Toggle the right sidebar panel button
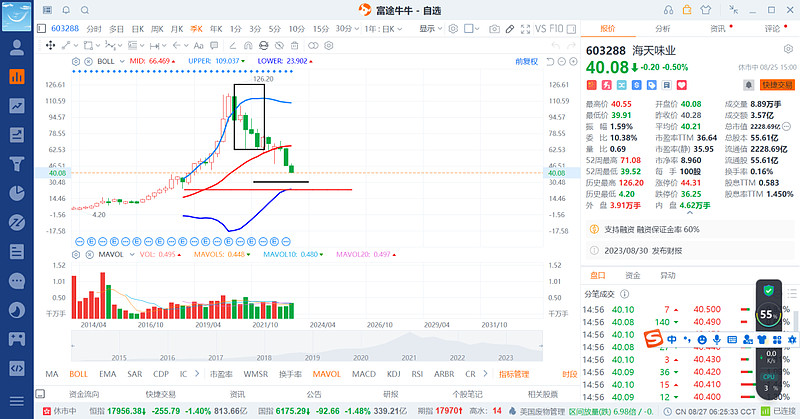 (x=571, y=29)
